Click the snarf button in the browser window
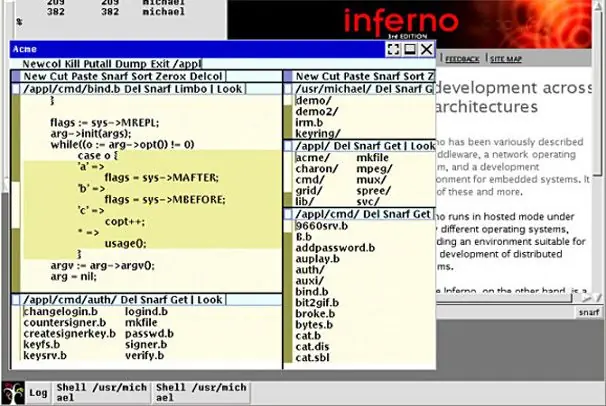The image size is (606, 406). click(589, 312)
